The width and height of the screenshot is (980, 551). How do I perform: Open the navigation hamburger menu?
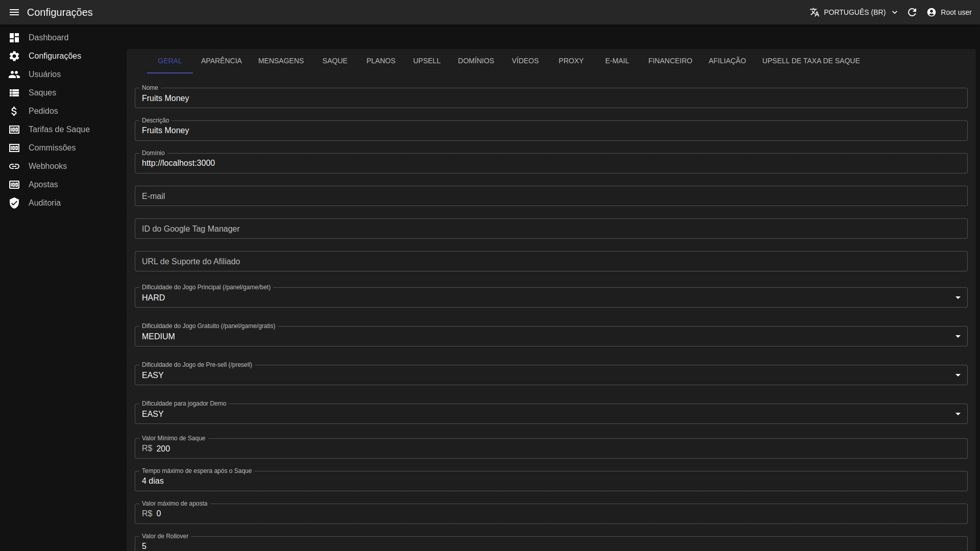[x=14, y=12]
